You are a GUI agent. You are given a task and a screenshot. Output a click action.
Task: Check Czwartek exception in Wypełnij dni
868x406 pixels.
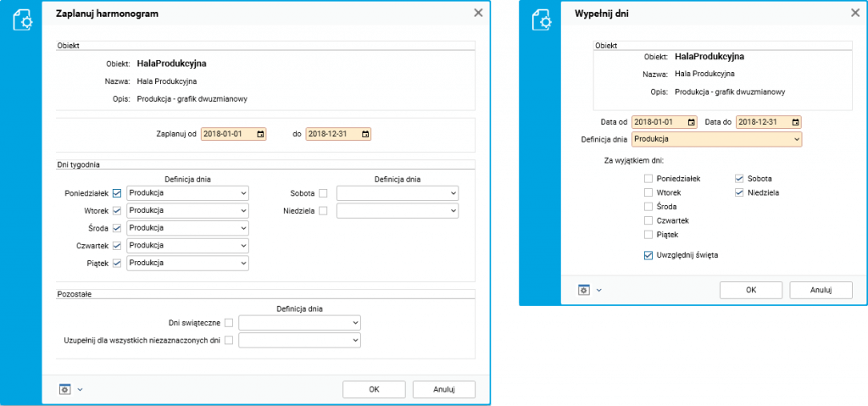tap(648, 220)
